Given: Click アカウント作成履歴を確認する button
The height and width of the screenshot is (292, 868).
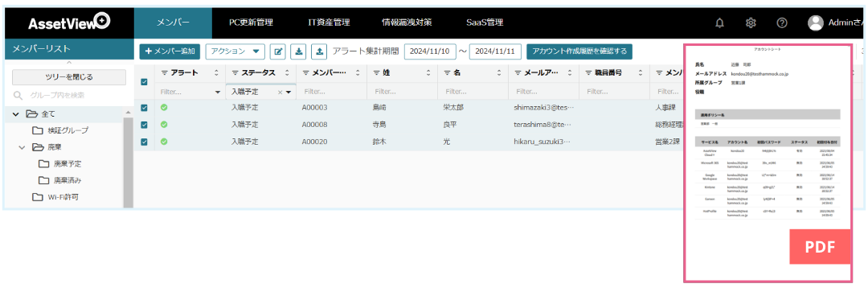Looking at the screenshot, I should click(x=579, y=51).
